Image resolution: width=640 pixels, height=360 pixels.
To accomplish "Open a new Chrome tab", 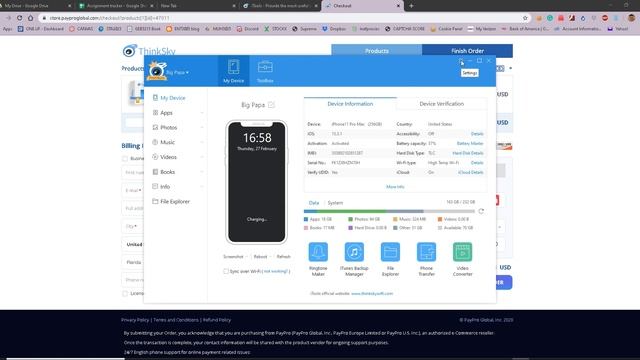I will coord(411,6).
